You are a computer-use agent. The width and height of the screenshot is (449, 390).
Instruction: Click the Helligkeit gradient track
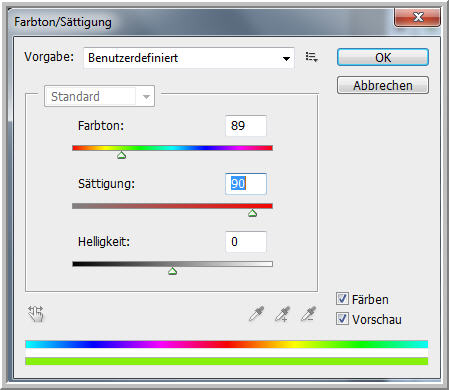click(172, 264)
